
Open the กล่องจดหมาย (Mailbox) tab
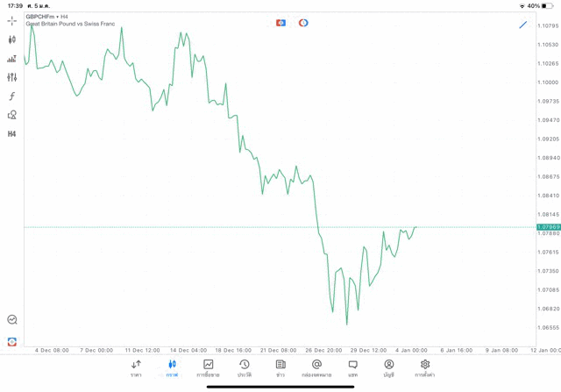[316, 368]
